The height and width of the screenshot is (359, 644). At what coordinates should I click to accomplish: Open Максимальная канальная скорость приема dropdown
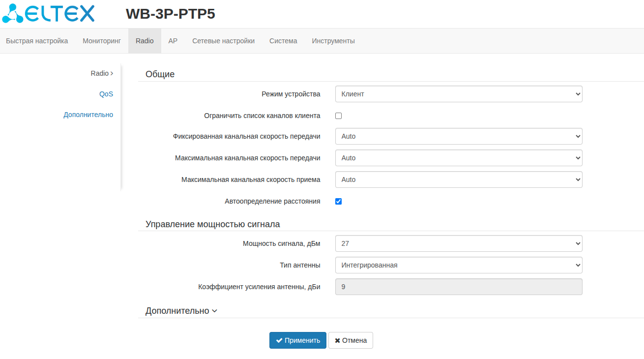point(458,179)
